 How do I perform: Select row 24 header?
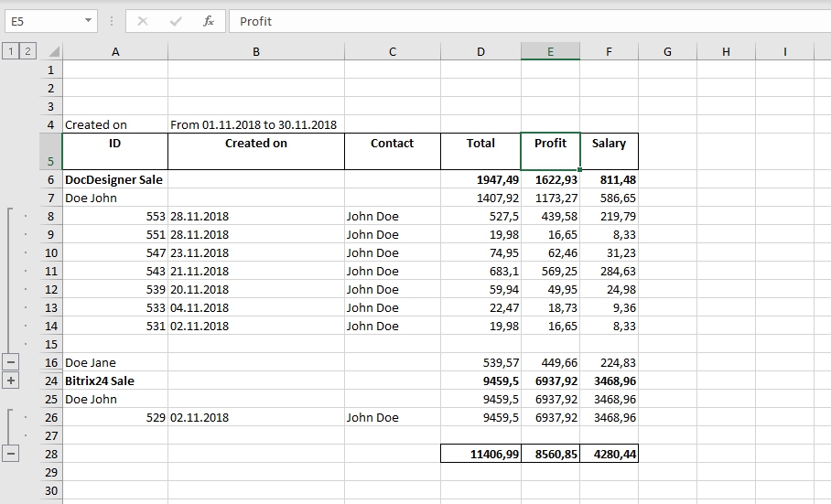[x=51, y=381]
